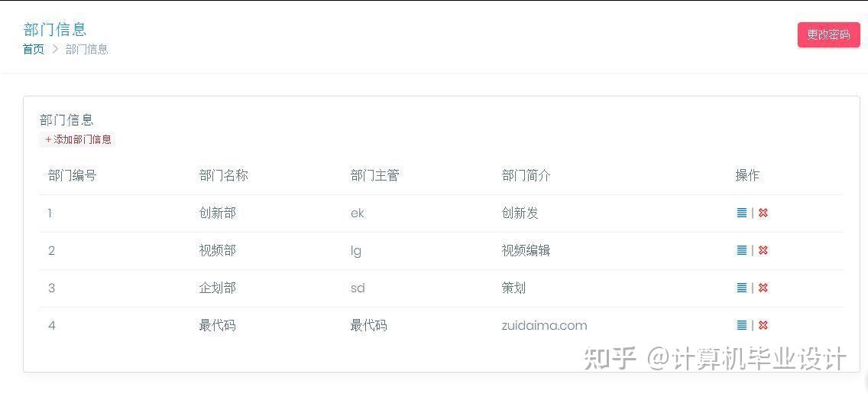Click the 更改密码 button
Screen dimensions: 868x394
click(828, 34)
